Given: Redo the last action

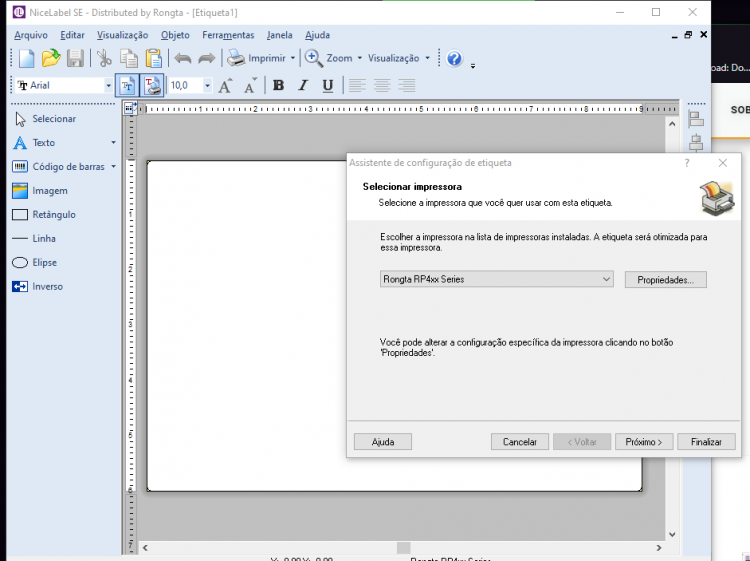Looking at the screenshot, I should [207, 58].
